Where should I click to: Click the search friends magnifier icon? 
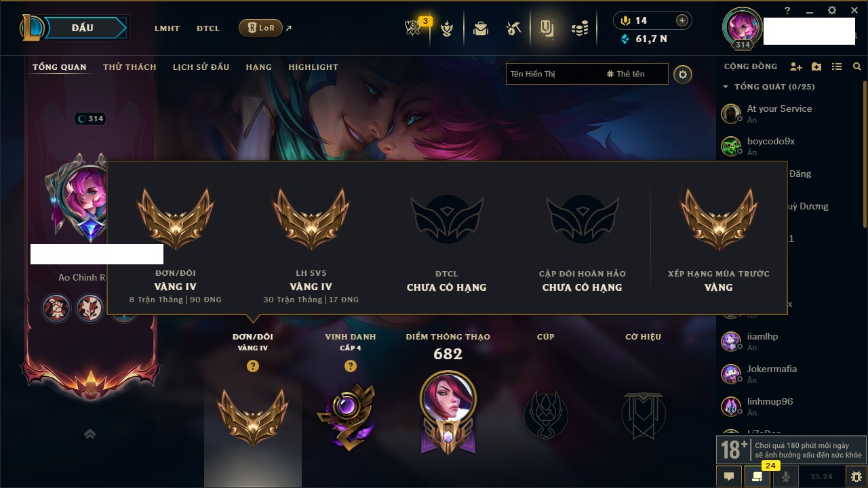point(857,66)
